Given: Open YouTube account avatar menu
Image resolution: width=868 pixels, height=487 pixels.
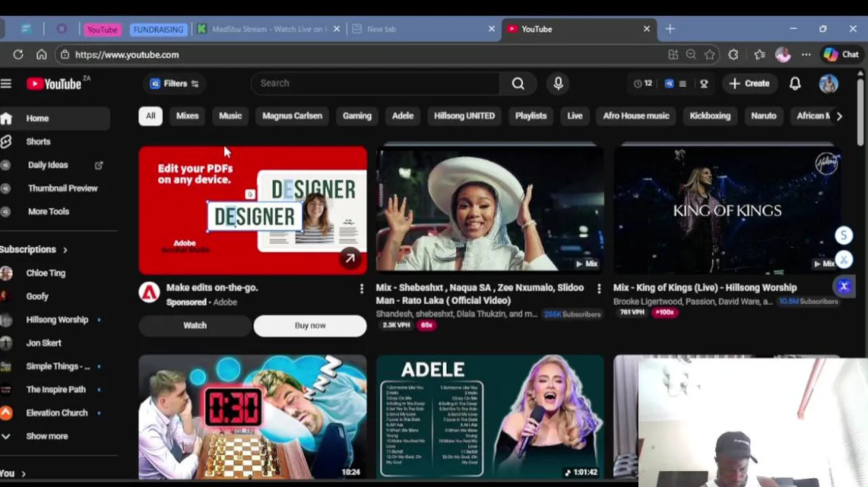Looking at the screenshot, I should 829,83.
